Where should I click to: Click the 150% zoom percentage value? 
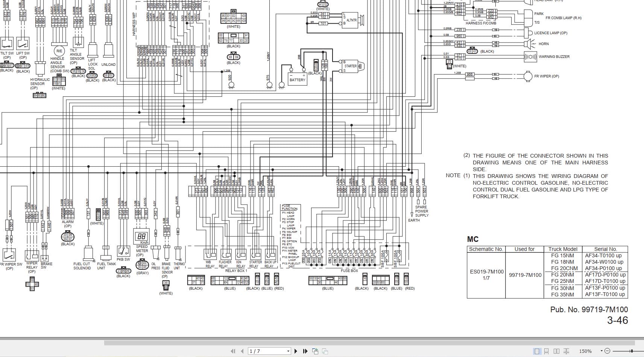[x=585, y=351]
